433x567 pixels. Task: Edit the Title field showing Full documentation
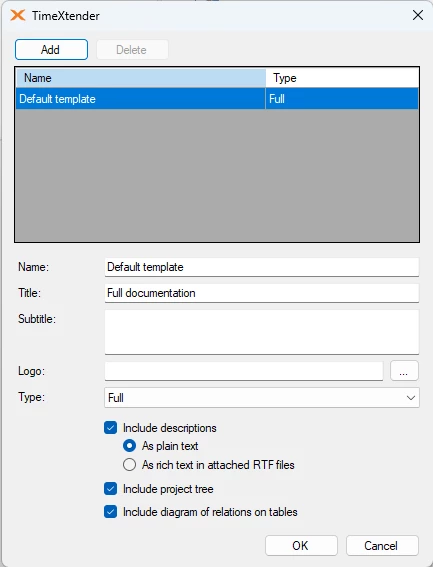(262, 293)
